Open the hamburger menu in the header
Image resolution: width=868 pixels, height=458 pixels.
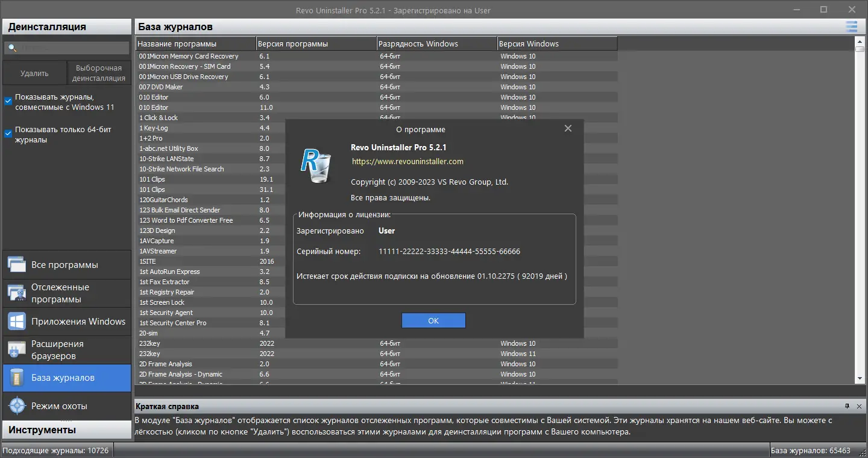(851, 27)
